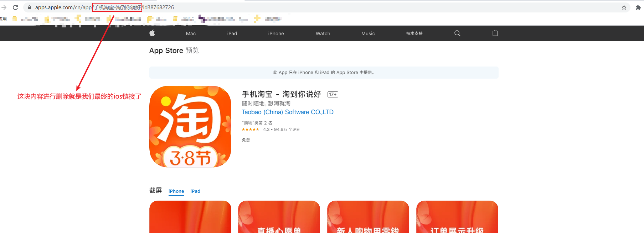
Task: Click the iPhone and iPad availability banner
Action: click(x=324, y=73)
